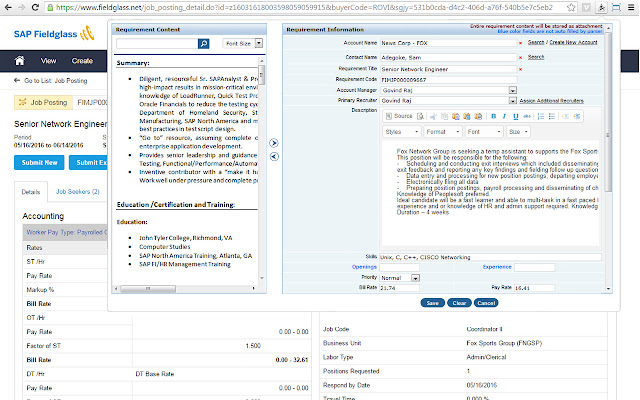Click the Search link beside Account Name

point(536,42)
